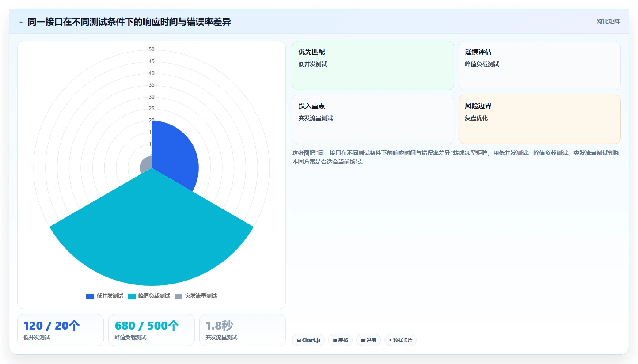Click the small gray polar chart segment

(146, 166)
